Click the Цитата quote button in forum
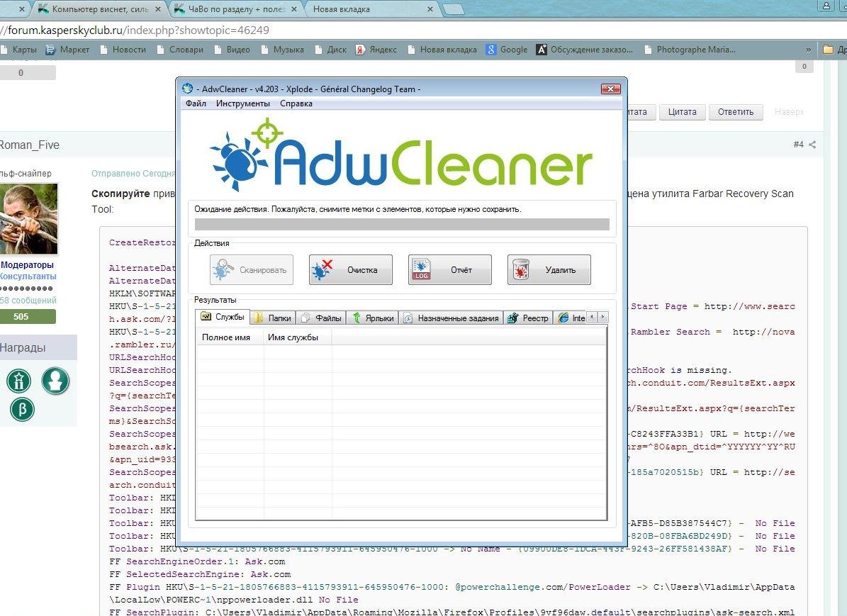Screen dimensions: 847x616 point(683,112)
